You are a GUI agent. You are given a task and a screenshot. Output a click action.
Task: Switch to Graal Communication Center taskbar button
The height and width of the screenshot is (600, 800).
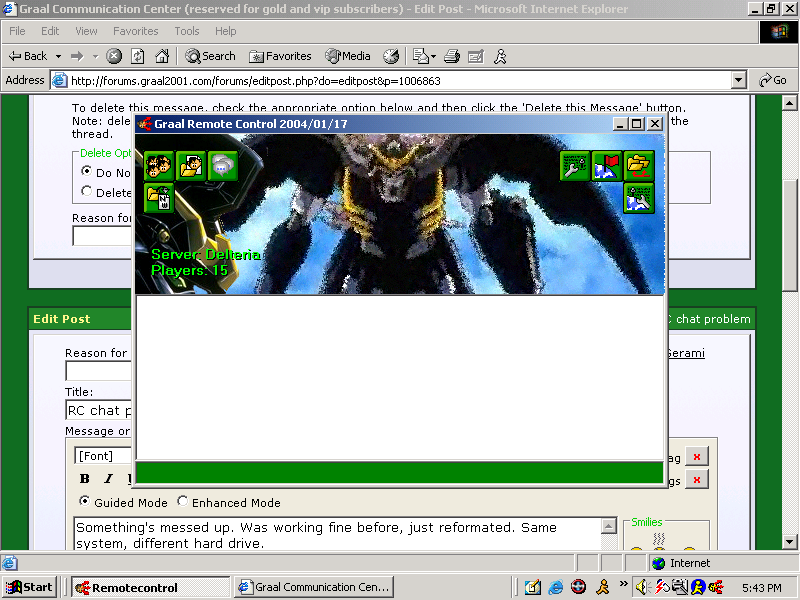pyautogui.click(x=314, y=587)
